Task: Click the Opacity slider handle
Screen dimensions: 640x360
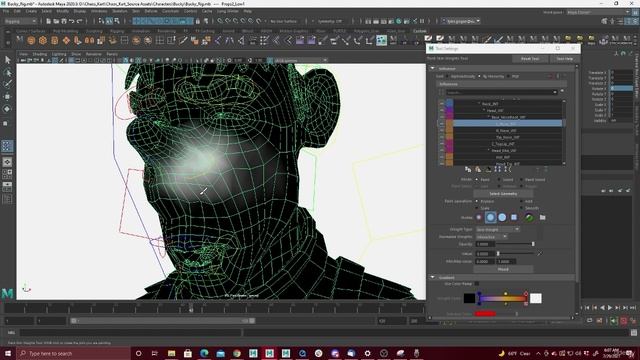Action: [533, 244]
